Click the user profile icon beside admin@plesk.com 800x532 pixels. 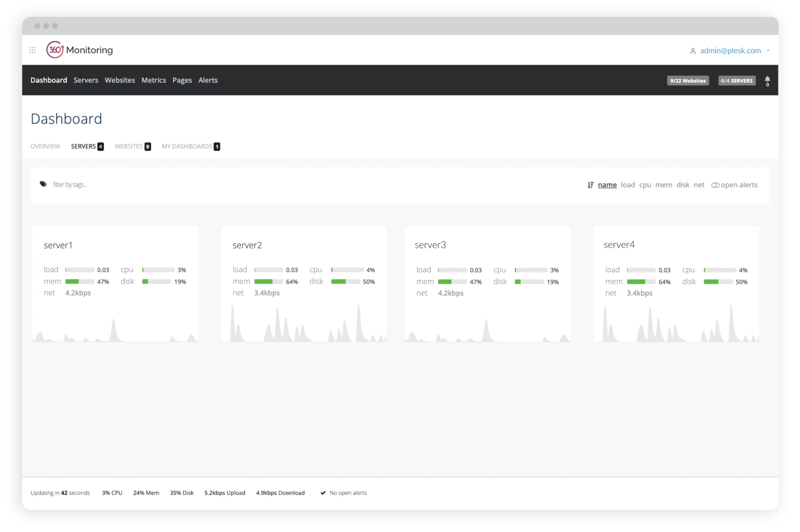693,50
